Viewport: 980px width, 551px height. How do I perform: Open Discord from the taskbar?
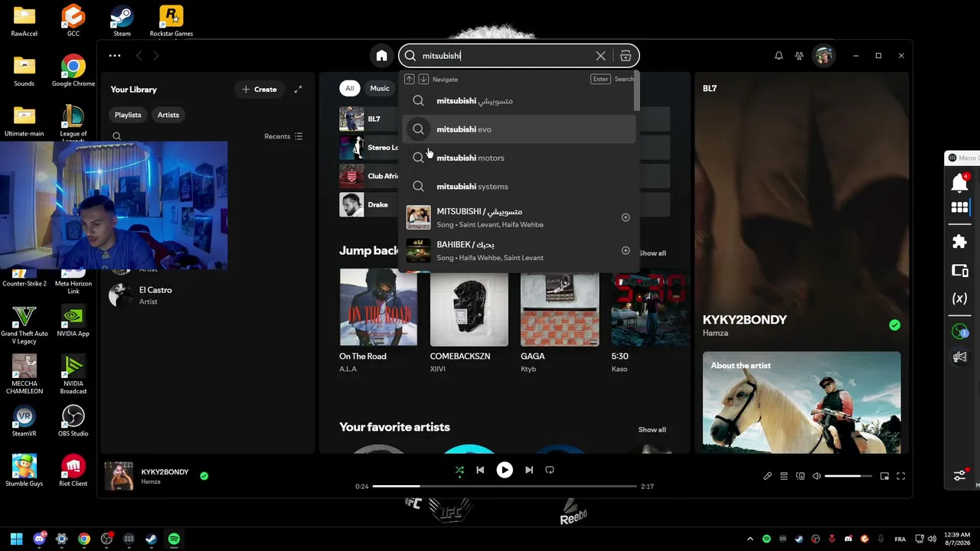click(39, 539)
